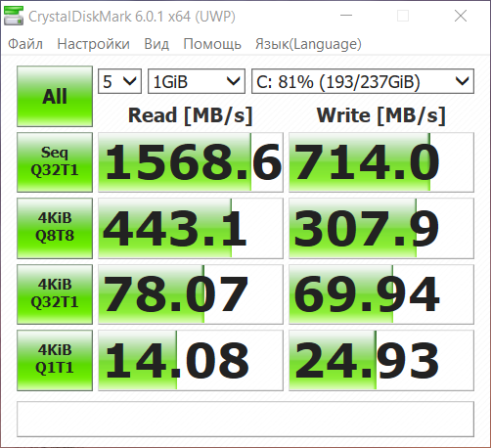Viewport: 491px width, 448px height.
Task: Click the Write [MB/s] column header
Action: click(381, 115)
